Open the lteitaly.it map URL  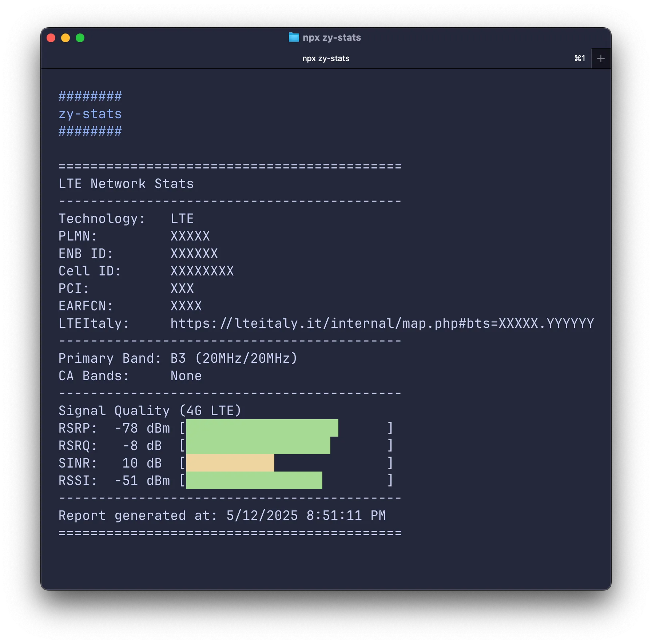382,323
